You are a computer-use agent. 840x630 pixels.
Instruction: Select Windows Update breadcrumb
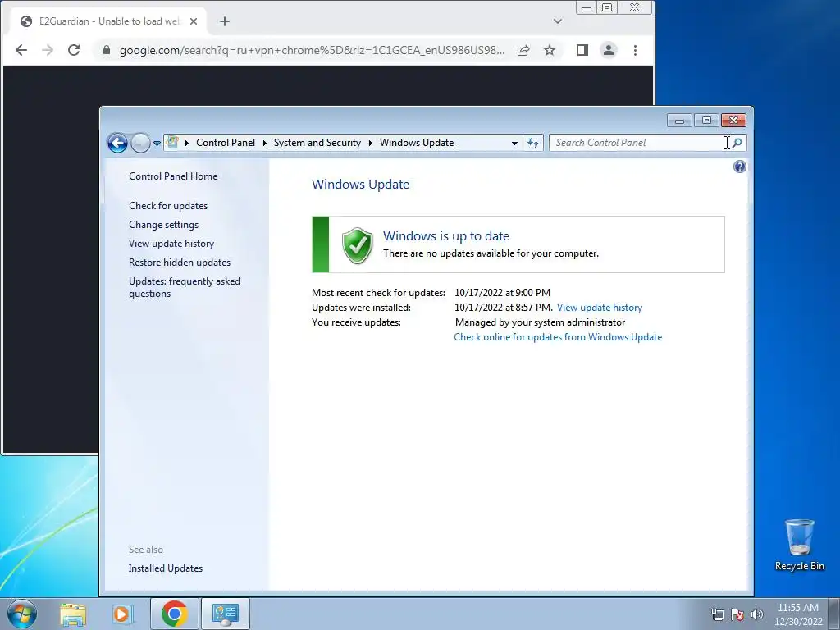[417, 143]
